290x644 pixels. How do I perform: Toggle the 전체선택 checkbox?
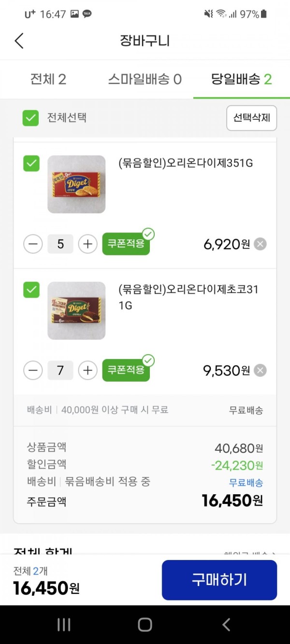click(x=30, y=118)
